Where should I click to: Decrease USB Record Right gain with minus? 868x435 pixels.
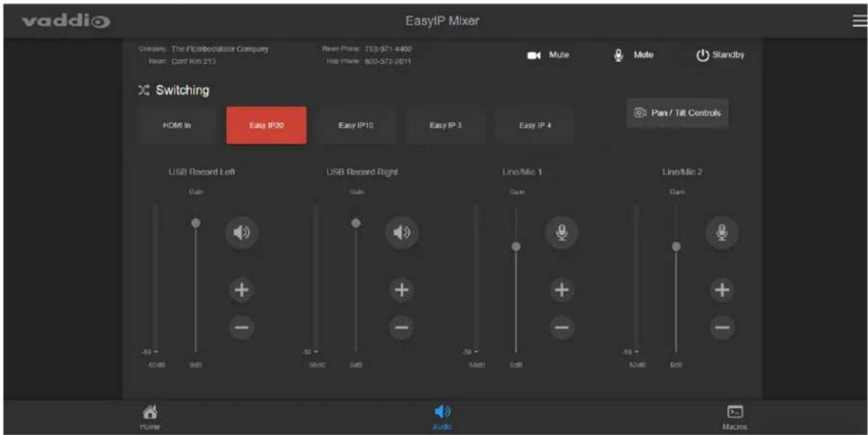click(x=402, y=327)
